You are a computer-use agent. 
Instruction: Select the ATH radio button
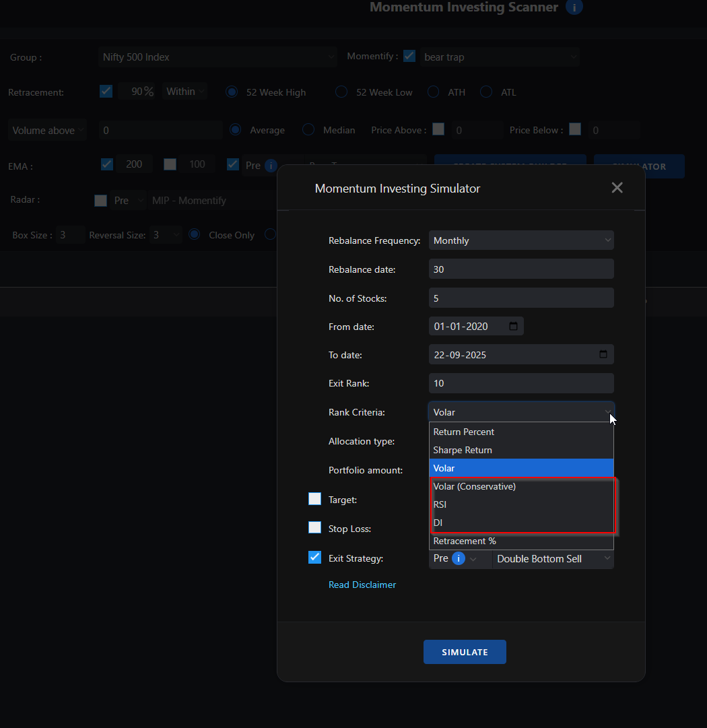(433, 92)
